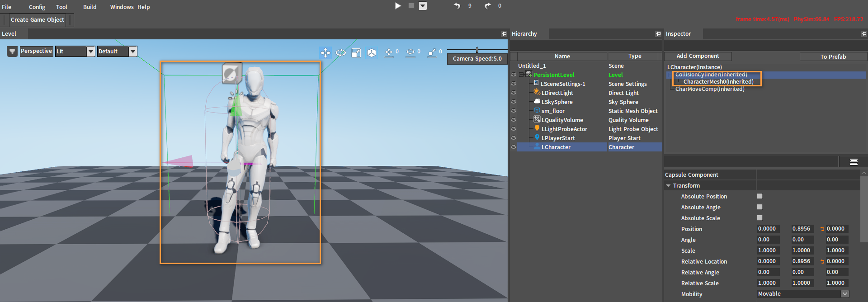The image size is (868, 302).
Task: Select the Hierarchy tab
Action: 529,34
